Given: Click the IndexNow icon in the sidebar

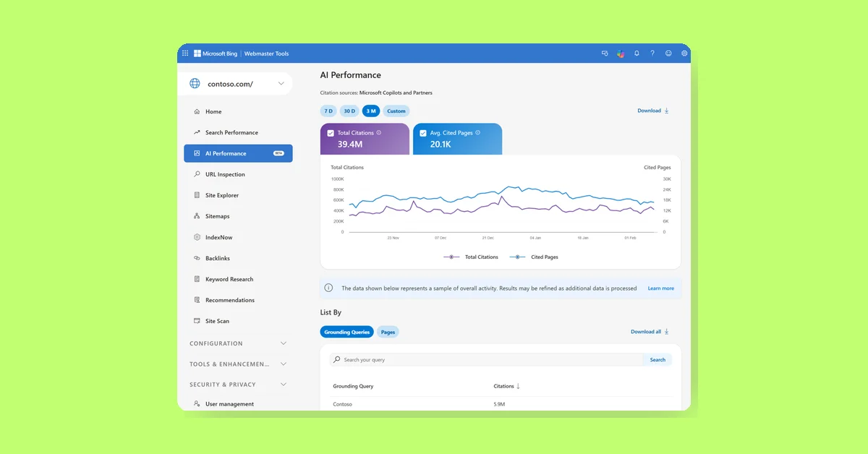Looking at the screenshot, I should click(196, 237).
